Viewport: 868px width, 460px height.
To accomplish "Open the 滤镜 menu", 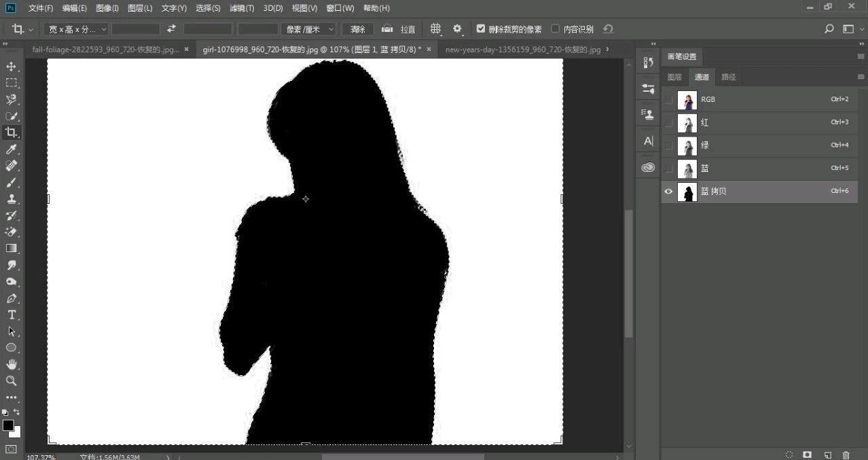I will coord(241,7).
